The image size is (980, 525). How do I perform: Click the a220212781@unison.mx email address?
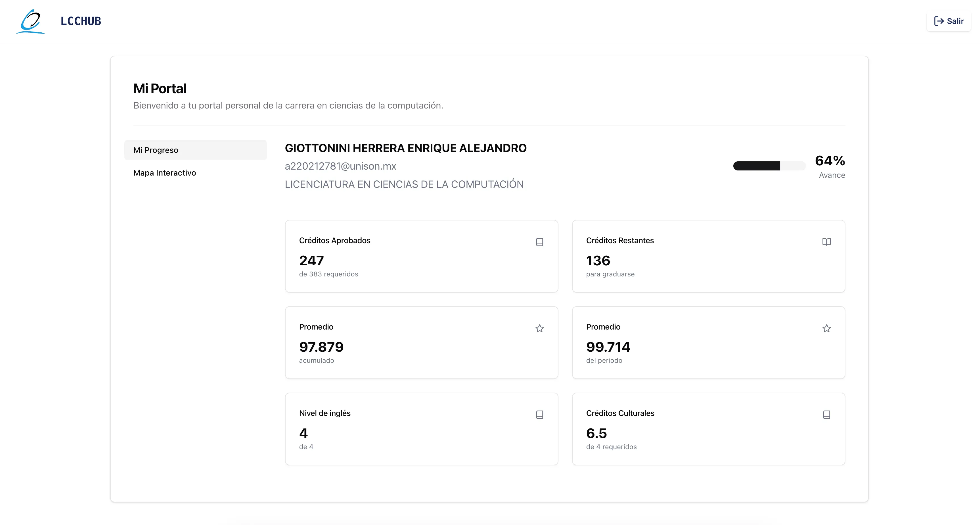(340, 166)
